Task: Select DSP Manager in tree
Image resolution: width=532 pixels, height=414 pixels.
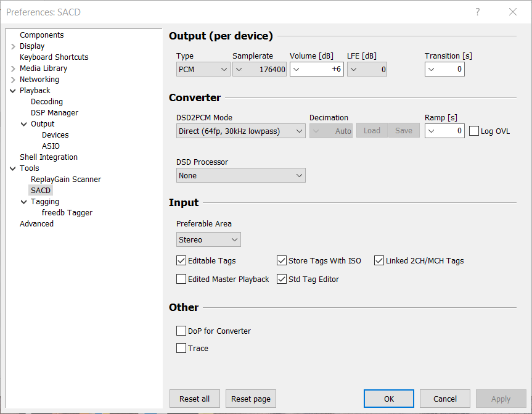Action: [54, 113]
